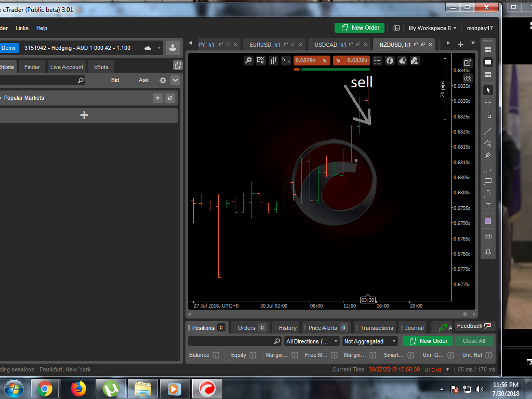The width and height of the screenshot is (532, 399).
Task: Toggle the layout panel icon beside New Order
Action: [396, 28]
